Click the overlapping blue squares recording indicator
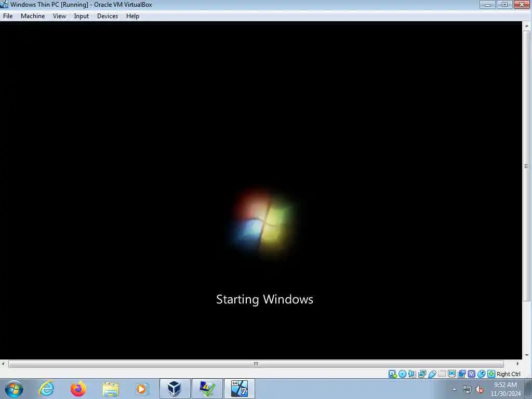 [x=461, y=374]
